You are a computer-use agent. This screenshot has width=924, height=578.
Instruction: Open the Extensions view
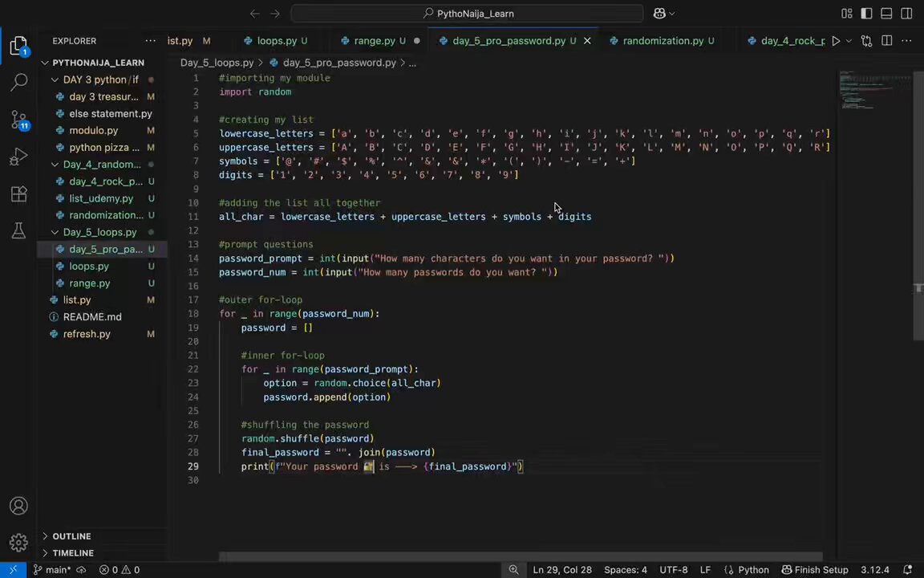tap(18, 193)
